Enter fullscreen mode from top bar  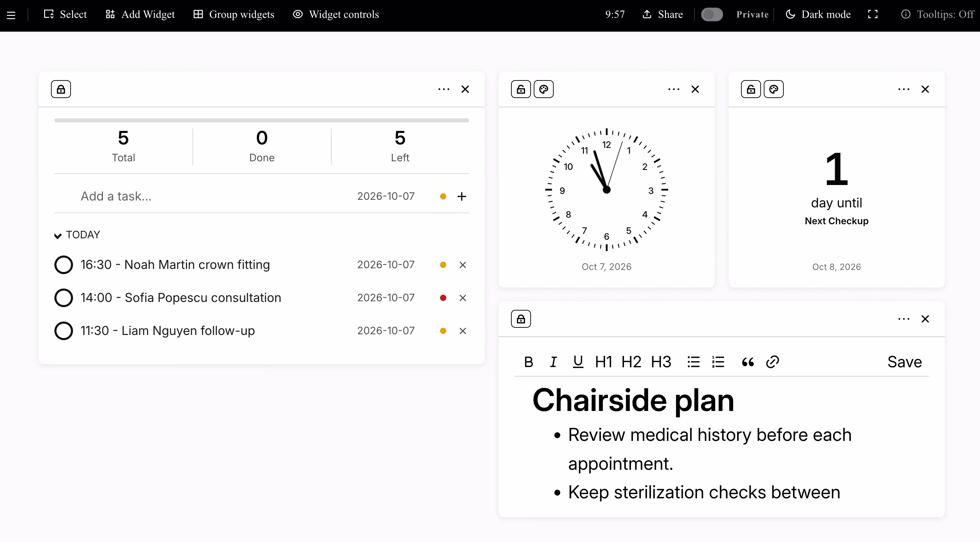click(873, 14)
